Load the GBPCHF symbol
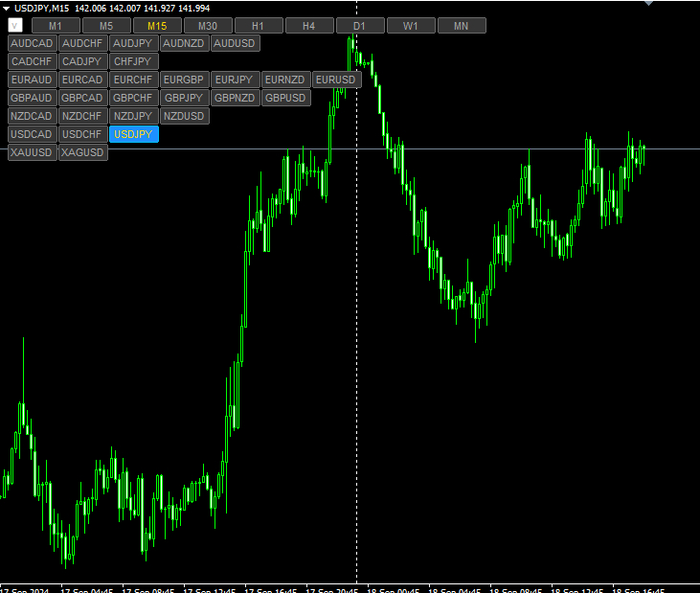Viewport: 700px width, 593px height. (133, 98)
